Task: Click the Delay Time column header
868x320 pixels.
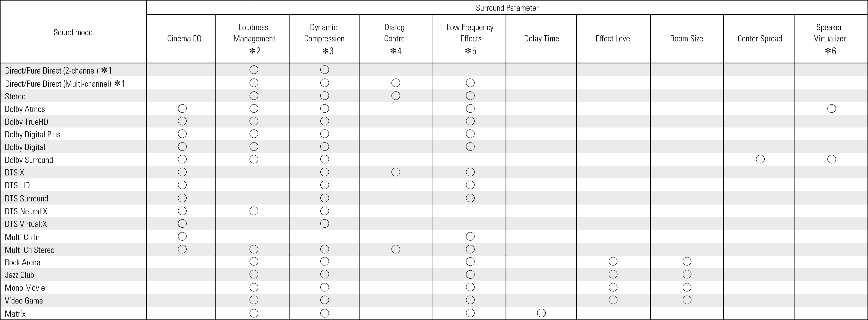Action: pyautogui.click(x=541, y=39)
